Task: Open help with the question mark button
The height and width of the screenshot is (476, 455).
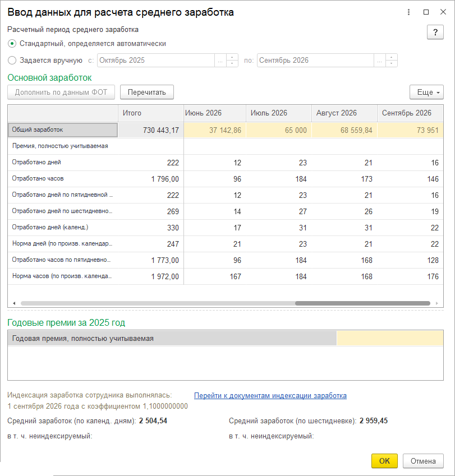Action: click(435, 32)
